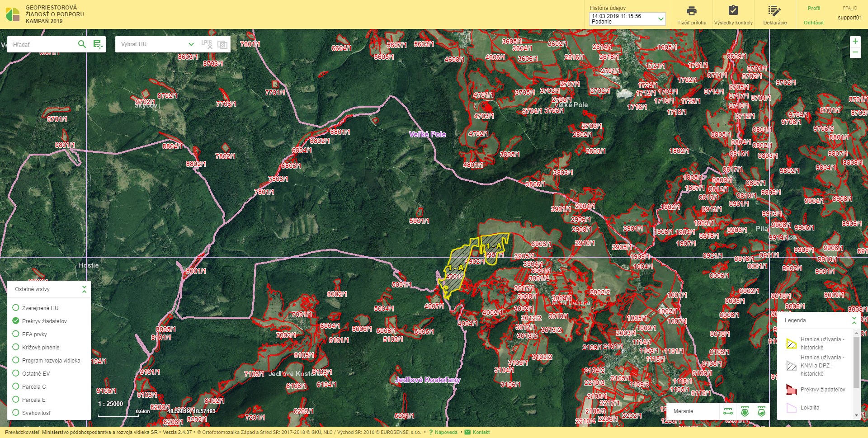Open the Deklarácie list-edit icon

[774, 11]
